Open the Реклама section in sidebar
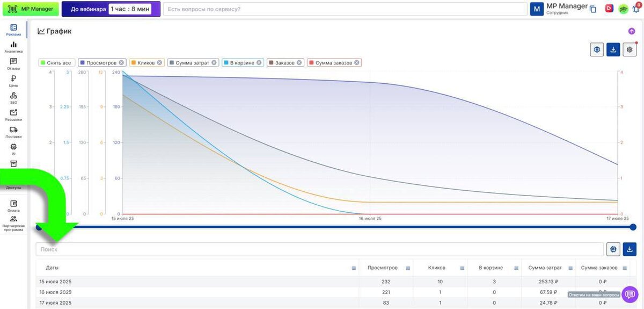 [x=13, y=30]
